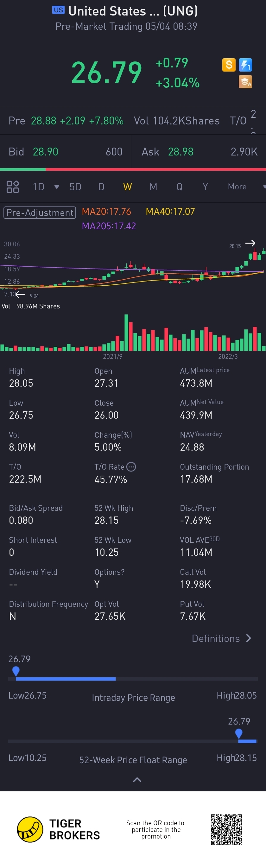The height and width of the screenshot is (868, 266).
Task: Tap the orange stacked coins icon
Action: [245, 82]
